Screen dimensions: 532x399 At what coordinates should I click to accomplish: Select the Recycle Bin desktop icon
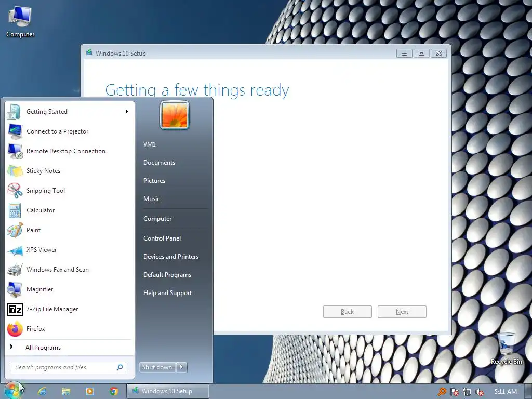pos(506,349)
